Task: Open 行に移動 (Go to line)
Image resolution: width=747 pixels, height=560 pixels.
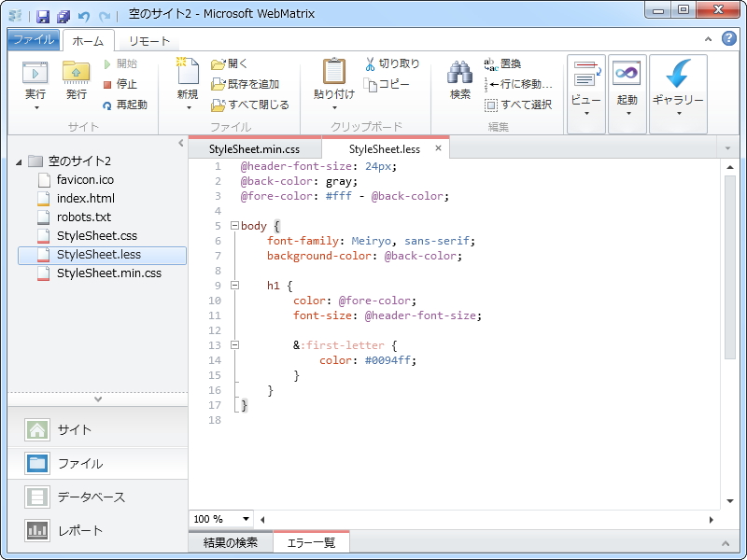Action: [x=518, y=84]
